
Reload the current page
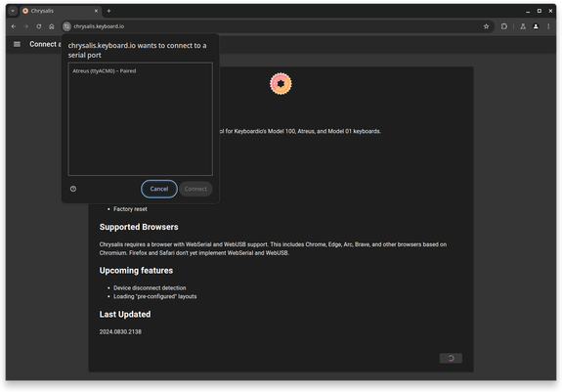pyautogui.click(x=39, y=26)
